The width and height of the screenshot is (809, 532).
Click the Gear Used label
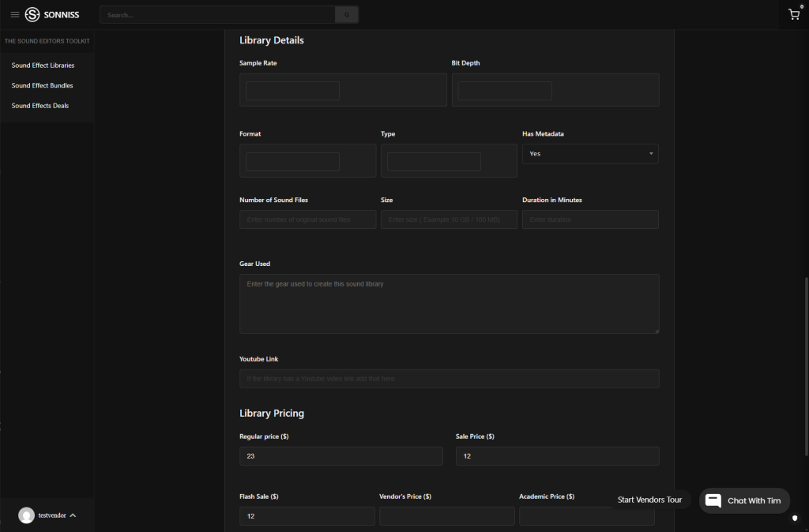click(255, 264)
